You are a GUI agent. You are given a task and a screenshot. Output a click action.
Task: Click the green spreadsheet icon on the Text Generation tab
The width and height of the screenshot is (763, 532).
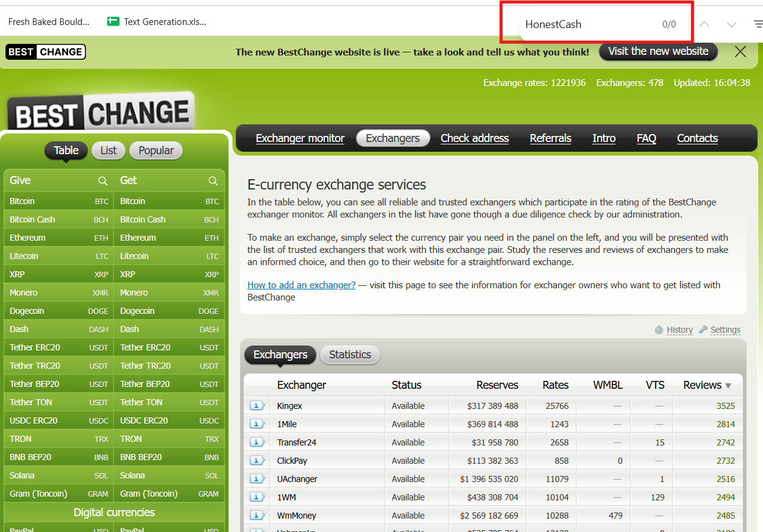113,21
